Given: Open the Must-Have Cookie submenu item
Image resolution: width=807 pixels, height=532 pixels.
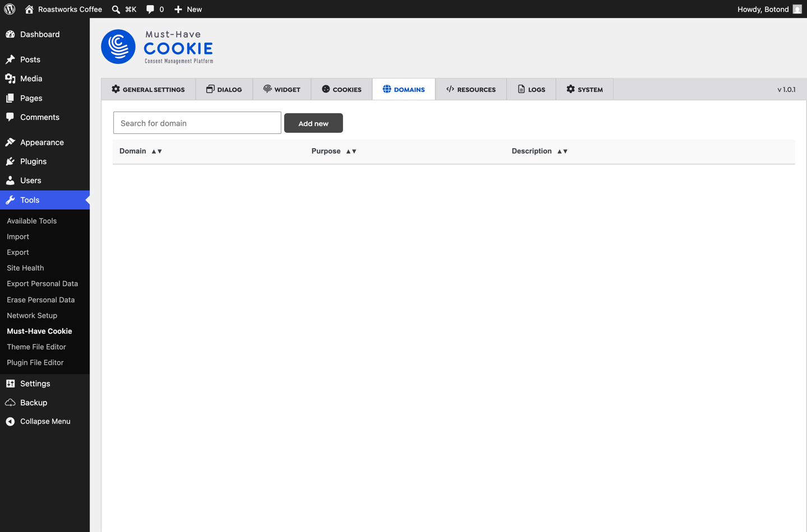Looking at the screenshot, I should (39, 331).
